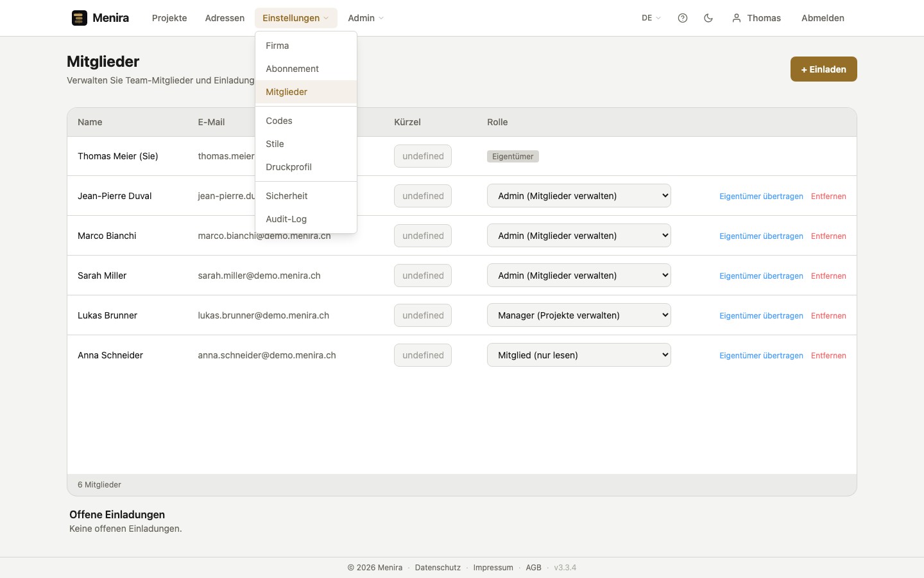Open the Thomas user profile

pyautogui.click(x=757, y=18)
